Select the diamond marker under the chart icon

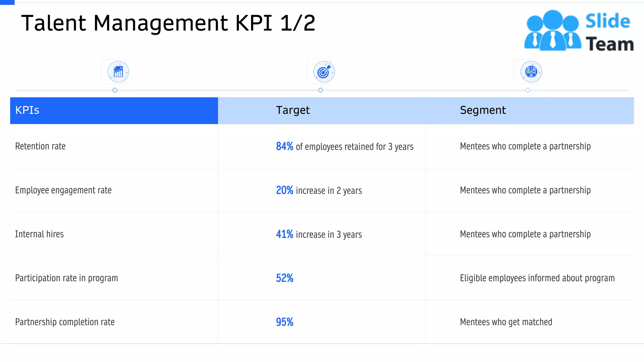click(115, 90)
